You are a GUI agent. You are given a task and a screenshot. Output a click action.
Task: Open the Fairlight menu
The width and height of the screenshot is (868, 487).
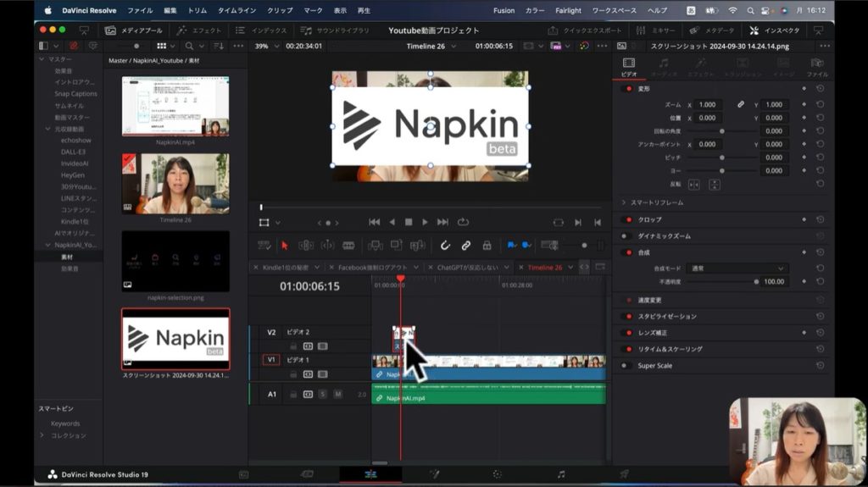[x=568, y=10]
